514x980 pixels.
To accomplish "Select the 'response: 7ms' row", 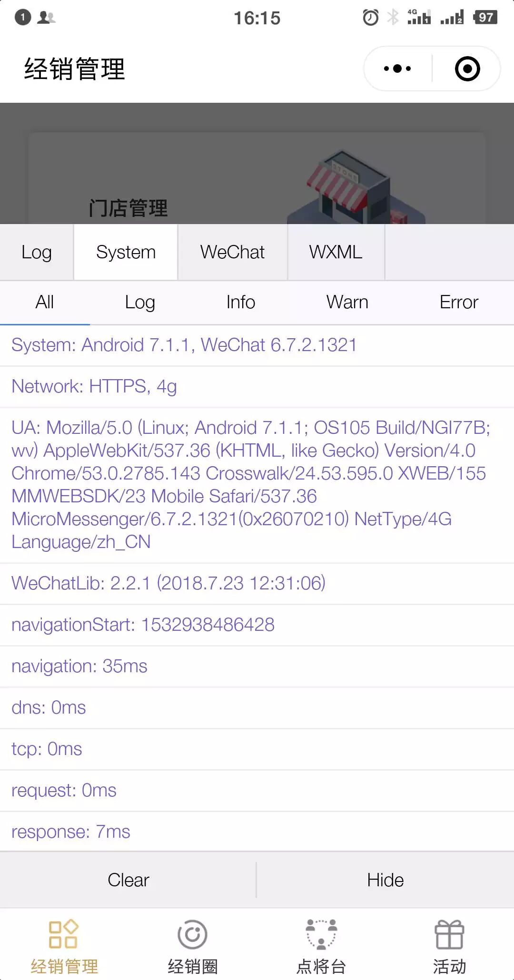I will point(257,832).
